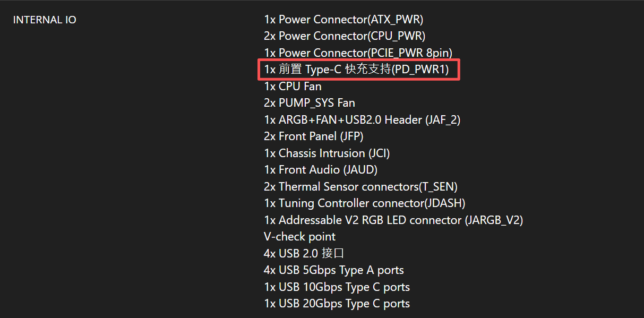
Task: Click the 2x Front Panel (JFP) entry
Action: (314, 136)
